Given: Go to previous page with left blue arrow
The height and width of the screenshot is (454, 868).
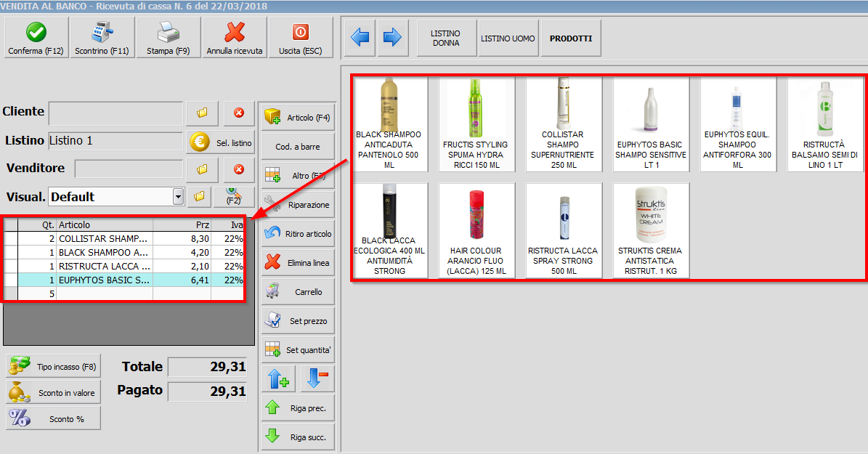Looking at the screenshot, I should point(360,38).
